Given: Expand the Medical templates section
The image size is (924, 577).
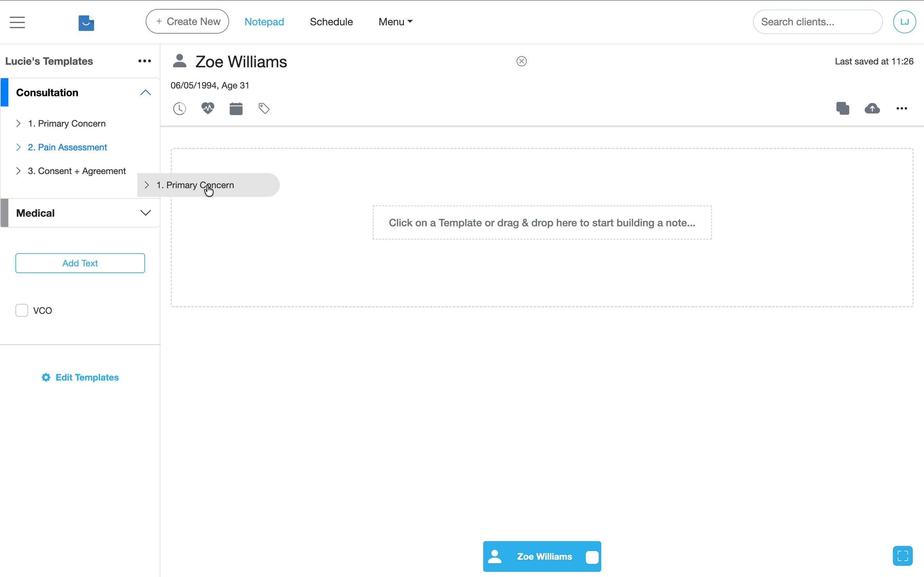Looking at the screenshot, I should 145,213.
